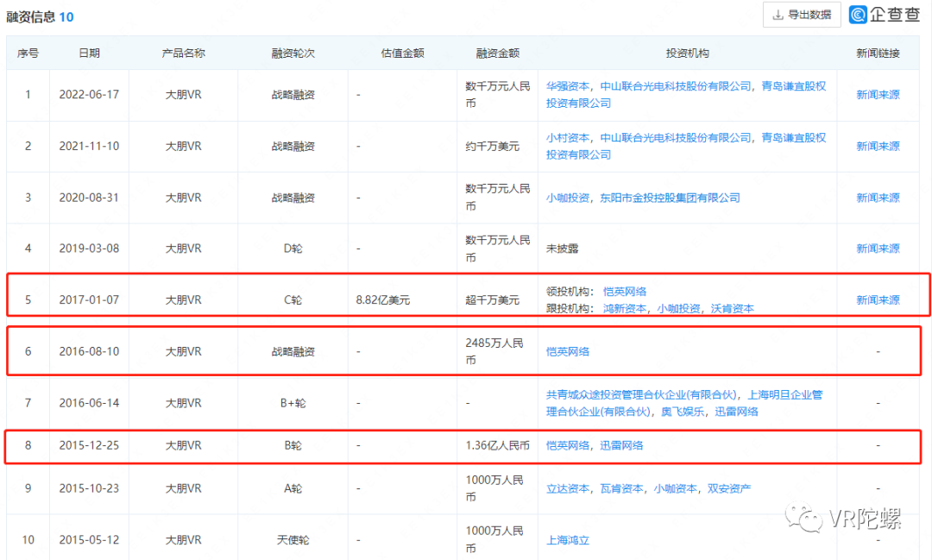Open 小咖投资 link in 2020-08-31 row
Screen dimensions: 932x560
[568, 198]
